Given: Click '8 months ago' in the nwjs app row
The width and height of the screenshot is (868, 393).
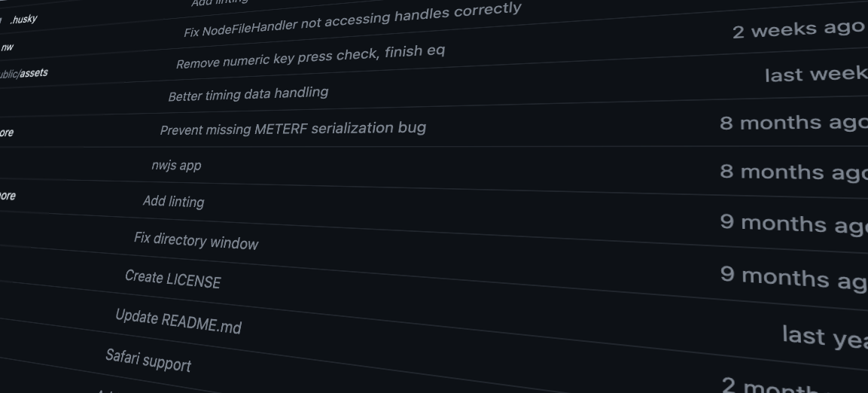Looking at the screenshot, I should [x=793, y=172].
